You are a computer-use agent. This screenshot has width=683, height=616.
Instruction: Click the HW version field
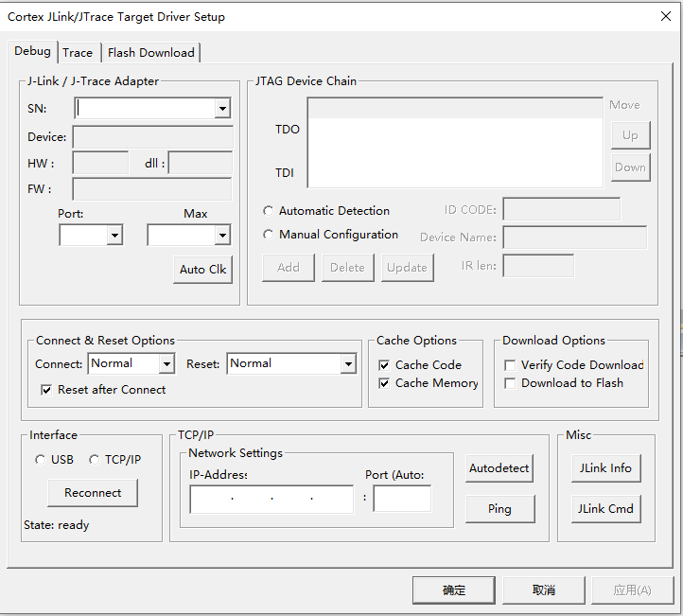click(100, 163)
